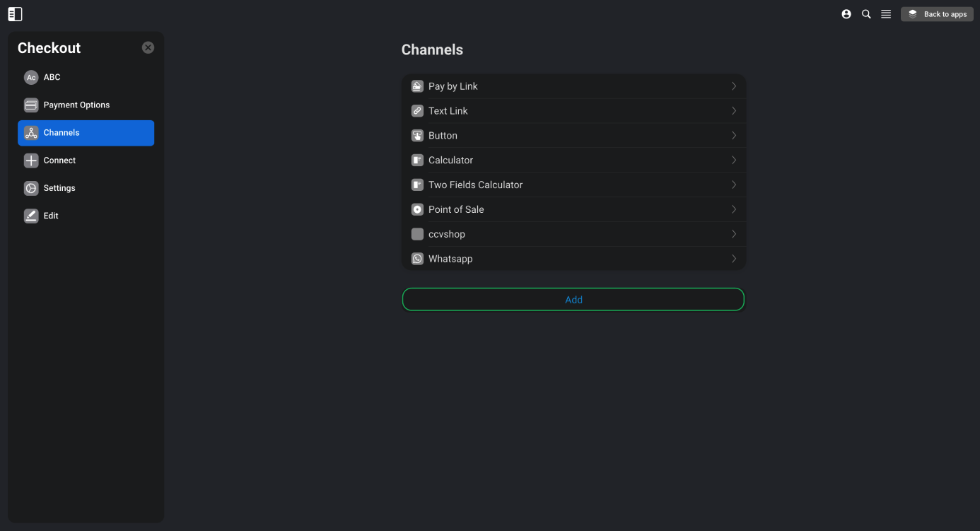Toggle the sidebar panel icon
Viewport: 980px width, 531px height.
pyautogui.click(x=15, y=14)
